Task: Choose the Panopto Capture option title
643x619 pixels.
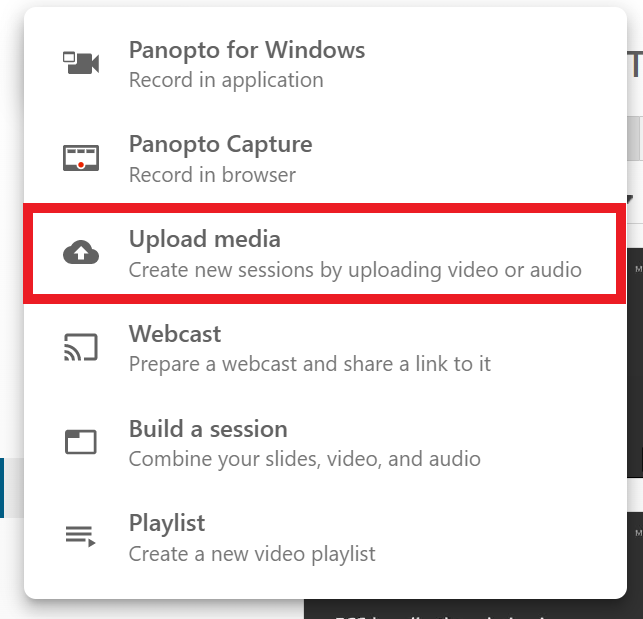Action: coord(221,144)
